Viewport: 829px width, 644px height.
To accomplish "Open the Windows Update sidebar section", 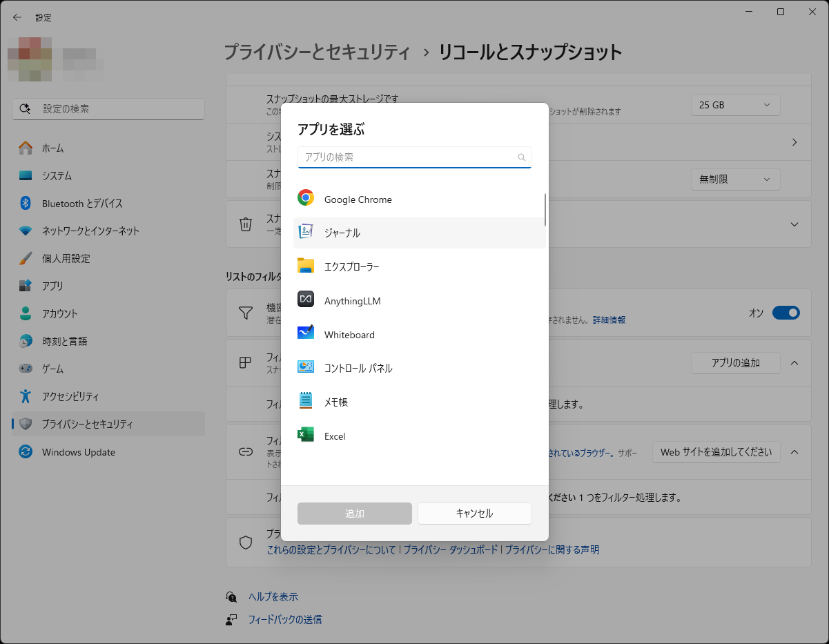I will 79,452.
